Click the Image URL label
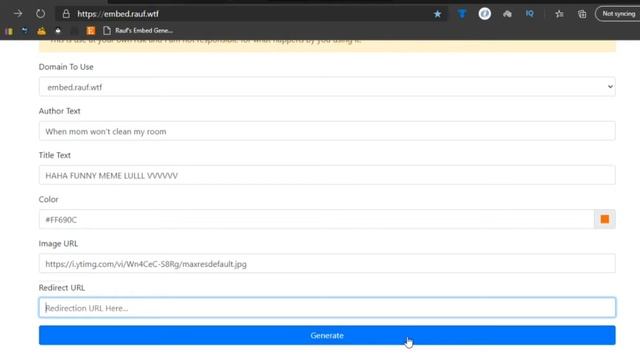The width and height of the screenshot is (640, 360). (58, 244)
